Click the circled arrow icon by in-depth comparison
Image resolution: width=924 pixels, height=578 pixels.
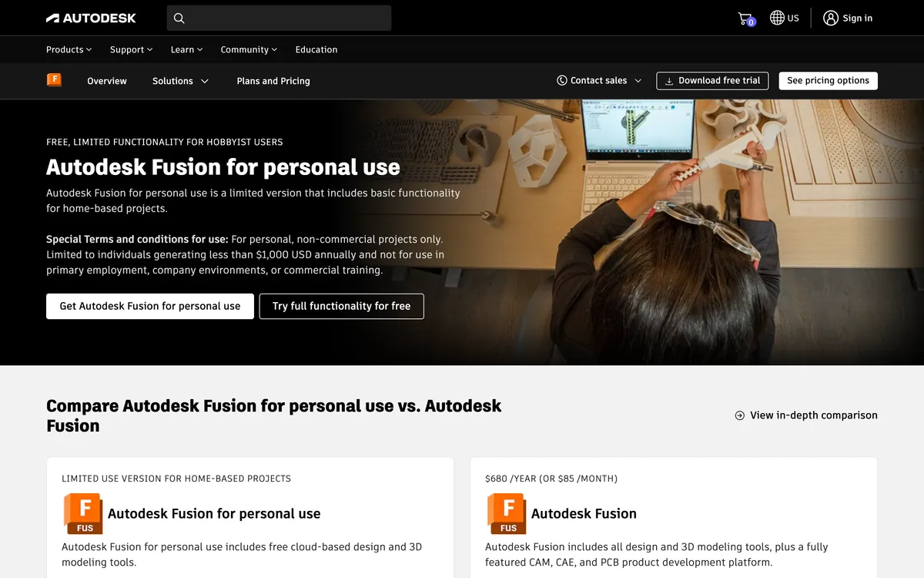tap(740, 415)
